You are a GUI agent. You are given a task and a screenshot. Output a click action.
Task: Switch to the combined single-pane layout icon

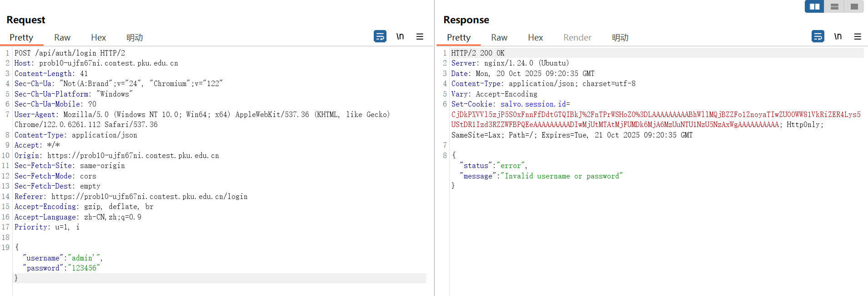tap(854, 6)
